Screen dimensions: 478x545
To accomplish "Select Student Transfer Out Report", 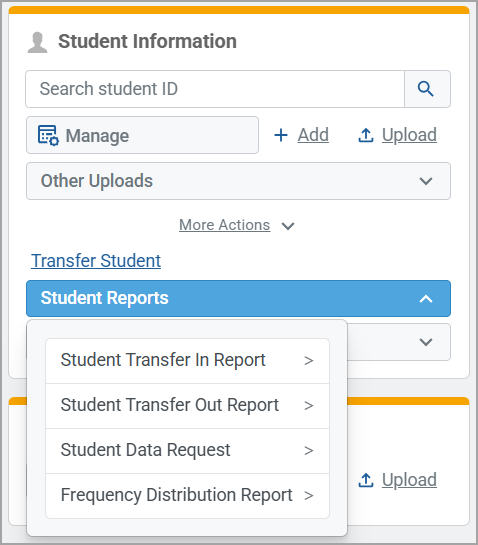I will click(187, 406).
